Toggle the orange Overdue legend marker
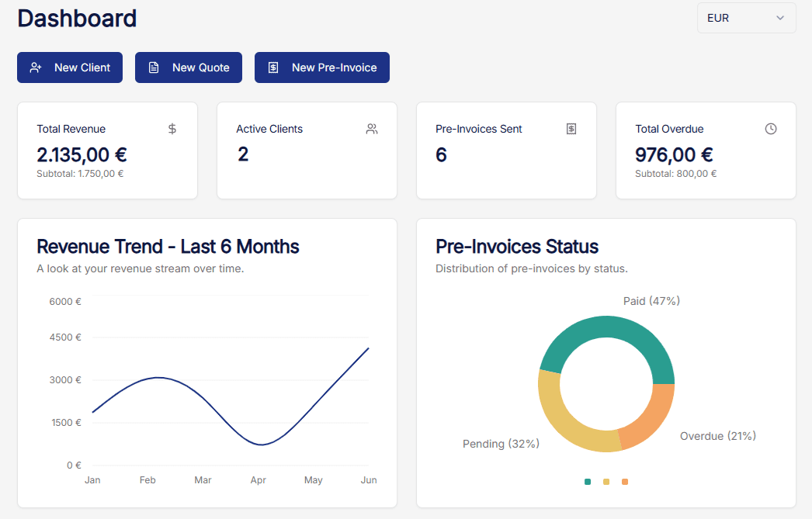Image resolution: width=812 pixels, height=519 pixels. pos(625,481)
